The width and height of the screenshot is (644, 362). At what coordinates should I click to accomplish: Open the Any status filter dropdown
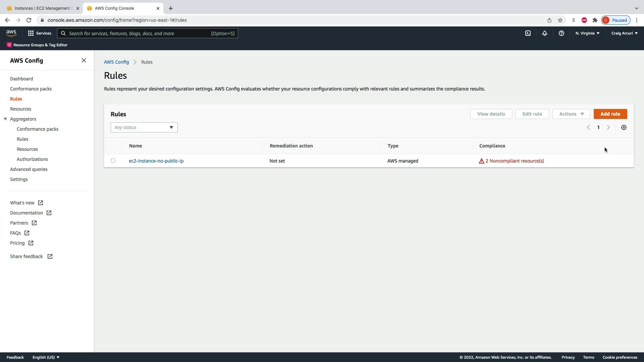144,127
